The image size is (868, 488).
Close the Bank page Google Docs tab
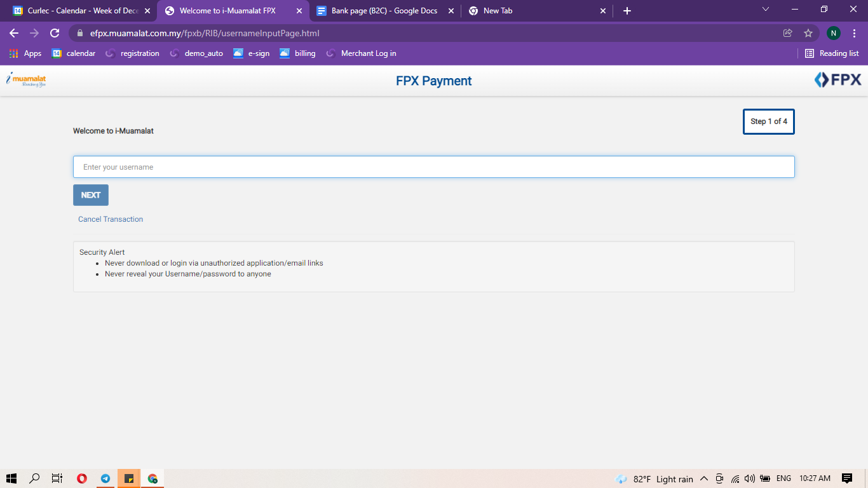point(451,11)
